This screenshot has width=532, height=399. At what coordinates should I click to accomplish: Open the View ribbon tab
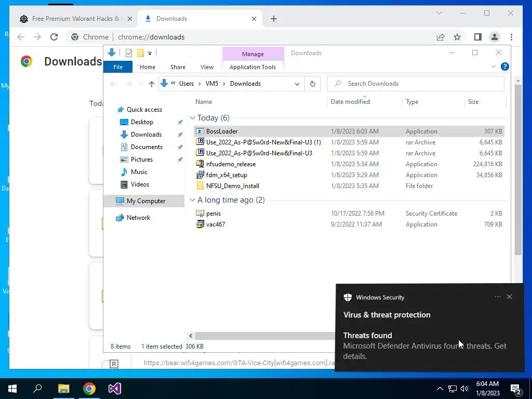click(207, 67)
